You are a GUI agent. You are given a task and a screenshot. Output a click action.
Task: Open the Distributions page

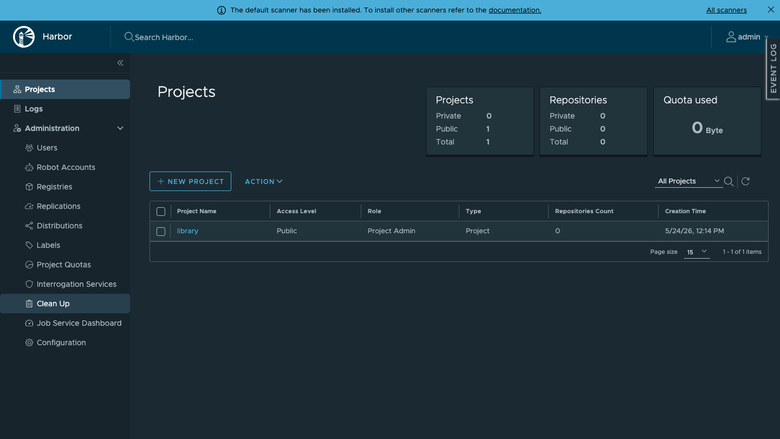click(x=65, y=226)
